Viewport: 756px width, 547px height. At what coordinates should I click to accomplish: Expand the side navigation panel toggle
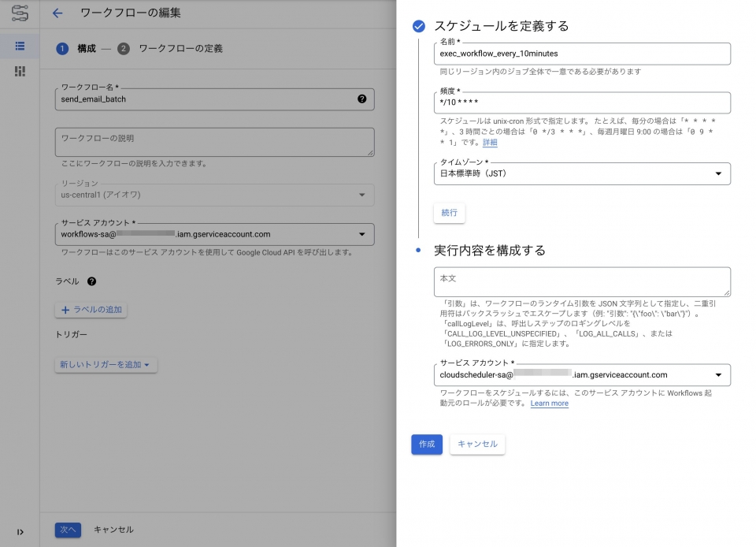pos(20,532)
